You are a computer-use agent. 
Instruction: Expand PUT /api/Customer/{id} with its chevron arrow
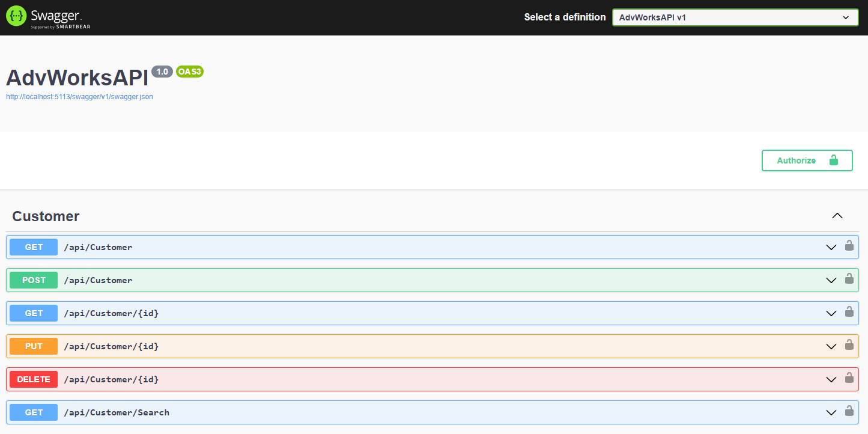(831, 346)
